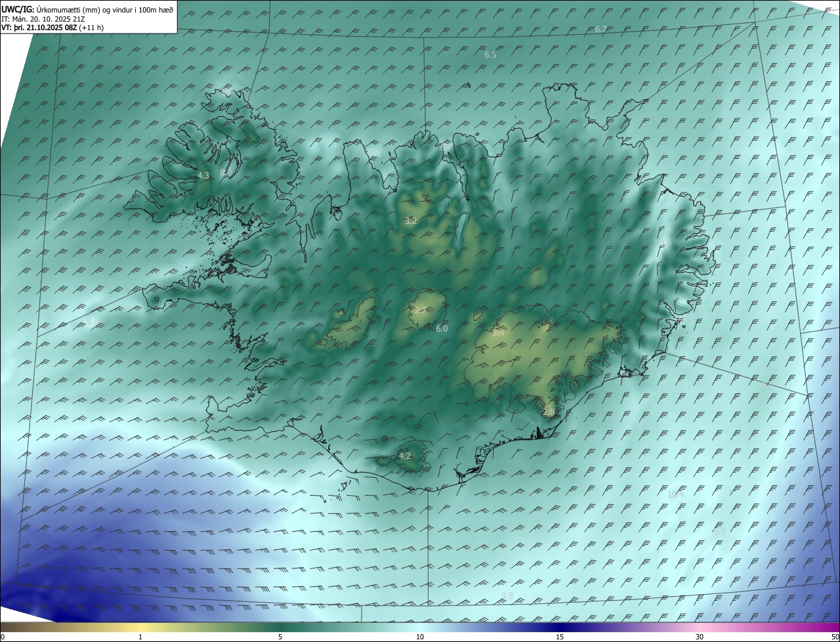Click the 2.7 value on the central glacier
This screenshot has height=642, width=840.
419,310
